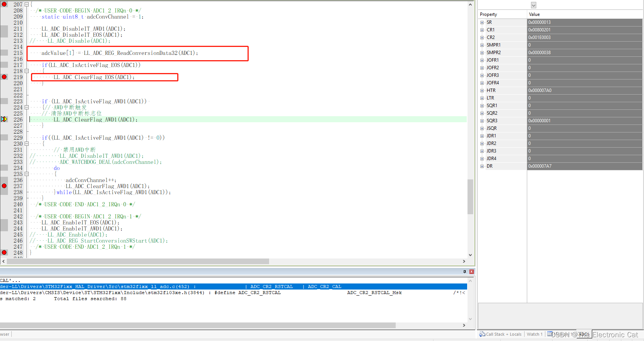The image size is (644, 341).
Task: Toggle the breakpoint on line 207
Action: pos(4,4)
